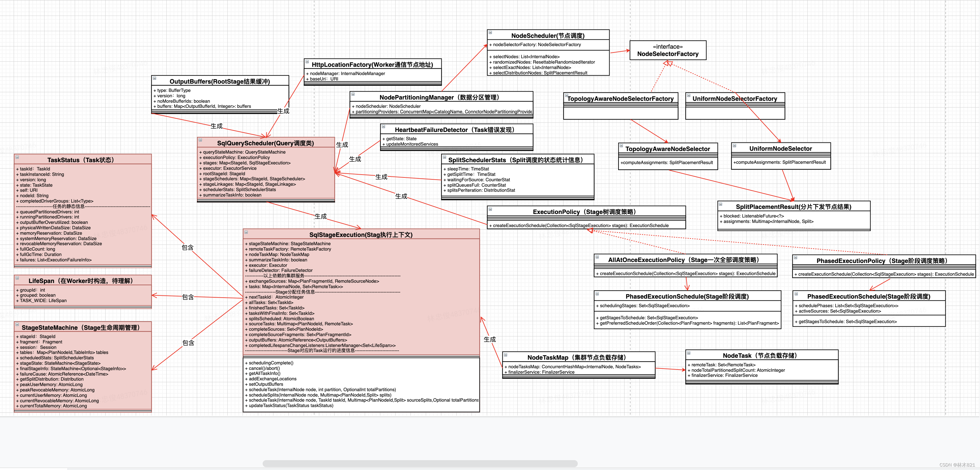Image resolution: width=980 pixels, height=470 pixels.
Task: Click the 包含 label pointing to LifeSpan
Action: 188,297
